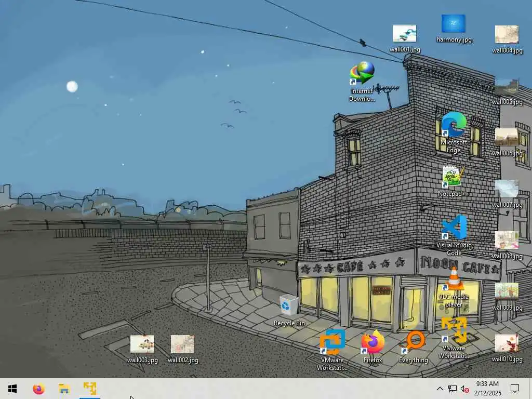Select wall006.jpg image file

tap(507, 142)
